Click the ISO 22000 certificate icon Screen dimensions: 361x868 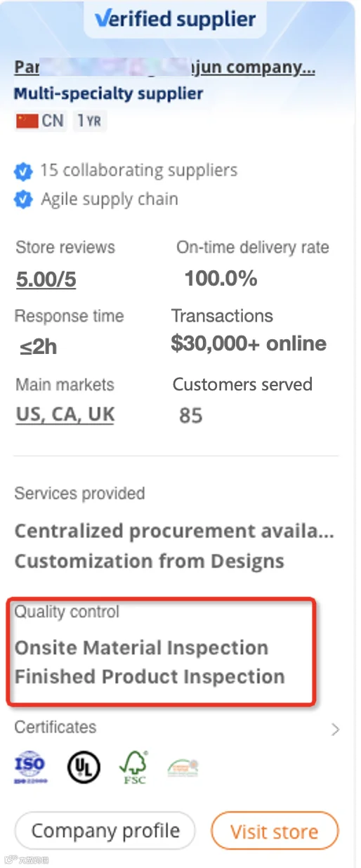(29, 768)
